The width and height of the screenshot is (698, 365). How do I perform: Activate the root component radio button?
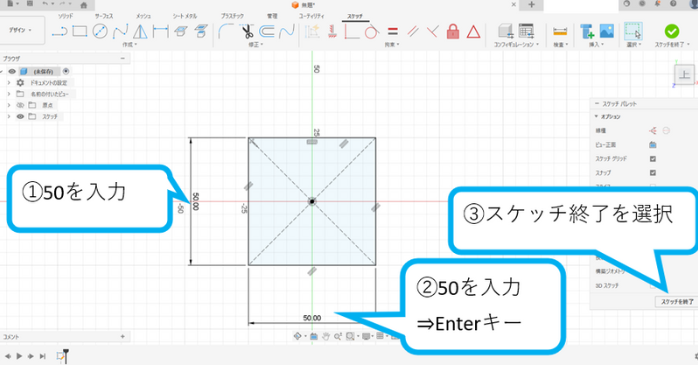[x=66, y=71]
